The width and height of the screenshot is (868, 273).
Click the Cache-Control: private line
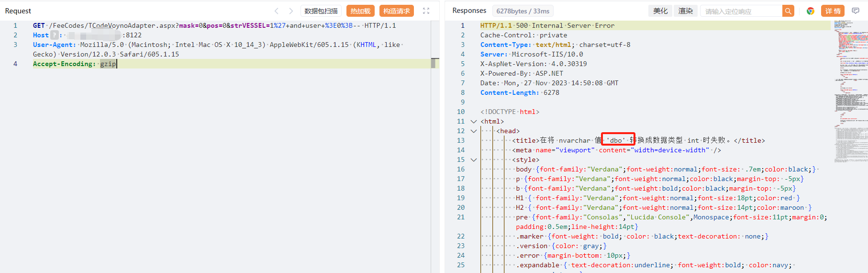[523, 35]
